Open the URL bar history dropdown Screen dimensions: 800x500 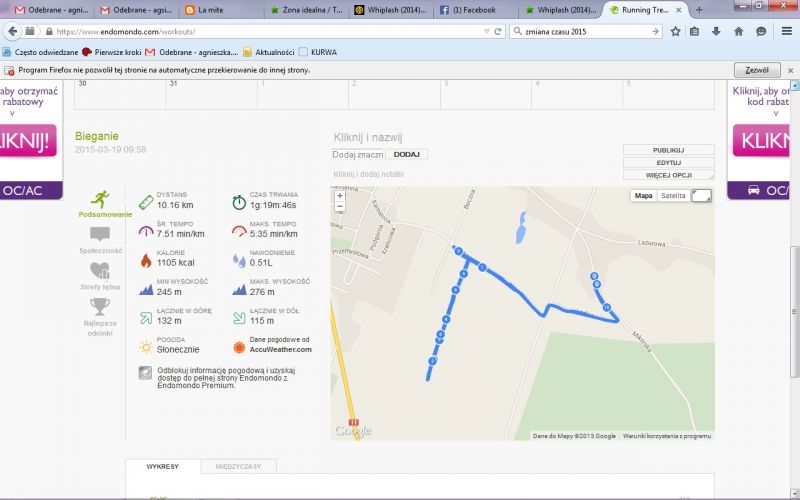pyautogui.click(x=487, y=32)
